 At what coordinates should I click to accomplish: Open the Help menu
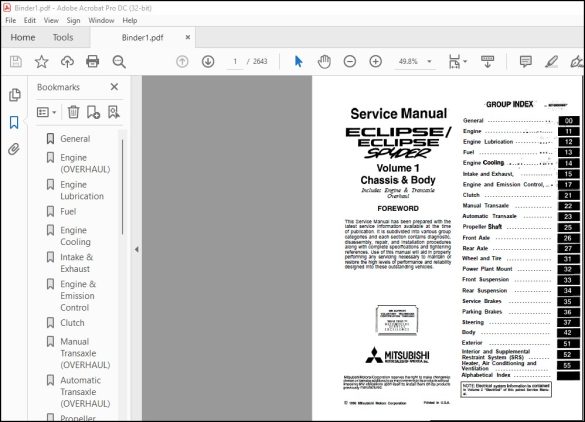tap(130, 21)
